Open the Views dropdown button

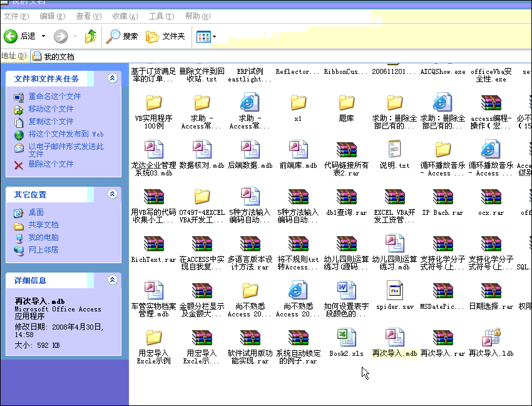[207, 36]
